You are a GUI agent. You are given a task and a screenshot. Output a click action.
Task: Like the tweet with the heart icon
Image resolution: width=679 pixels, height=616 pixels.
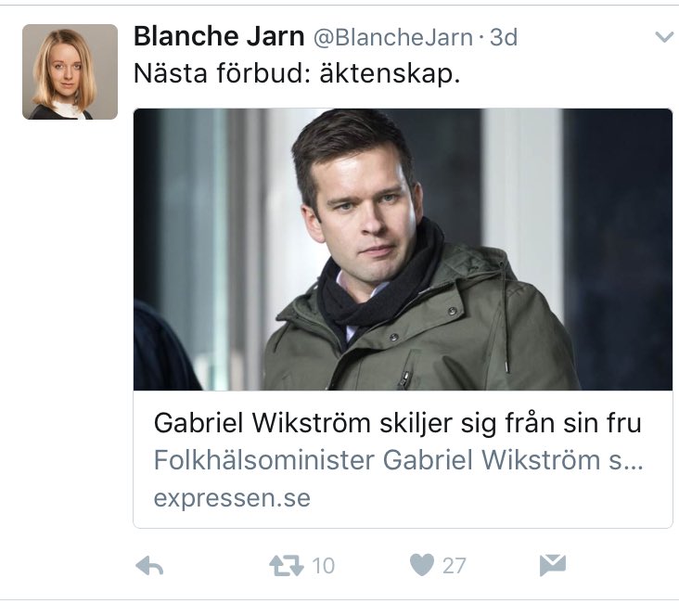[421, 565]
